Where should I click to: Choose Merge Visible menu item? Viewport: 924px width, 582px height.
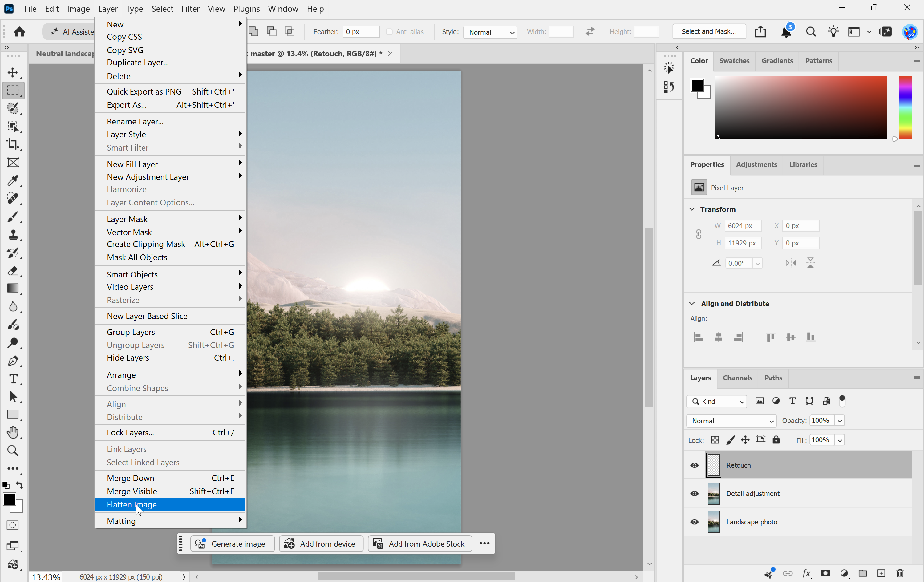[170, 491]
